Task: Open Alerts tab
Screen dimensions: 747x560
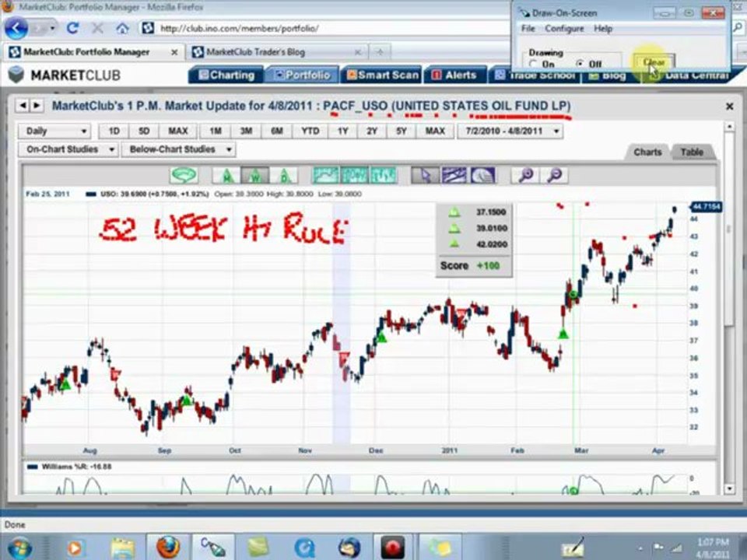Action: pyautogui.click(x=454, y=75)
